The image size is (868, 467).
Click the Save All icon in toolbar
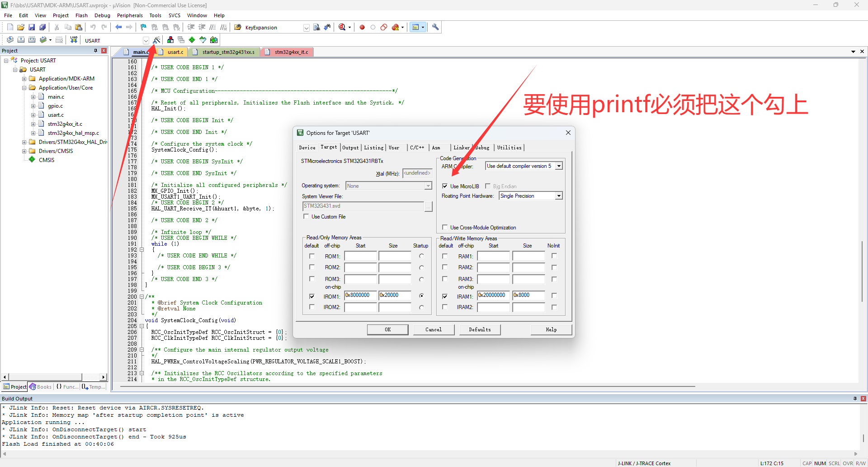click(42, 27)
